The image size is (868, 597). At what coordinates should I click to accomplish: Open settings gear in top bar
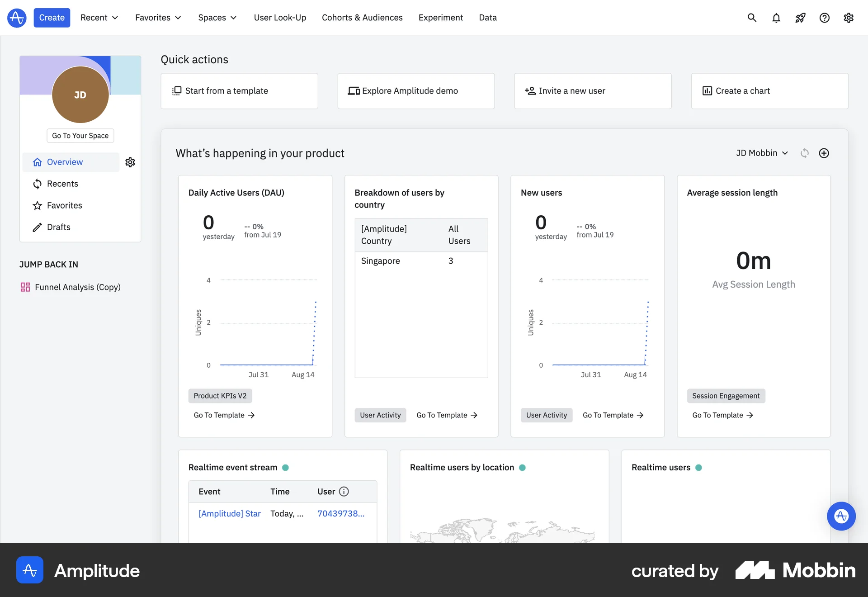(849, 18)
